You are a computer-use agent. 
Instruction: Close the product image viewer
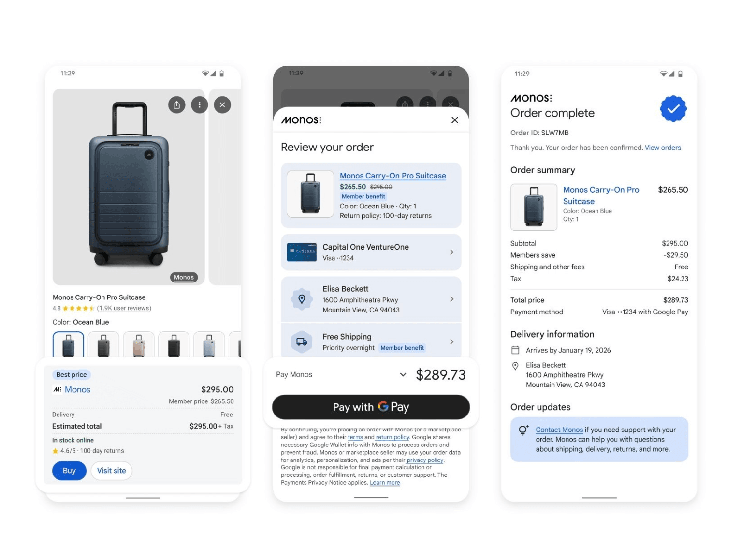[x=222, y=105]
